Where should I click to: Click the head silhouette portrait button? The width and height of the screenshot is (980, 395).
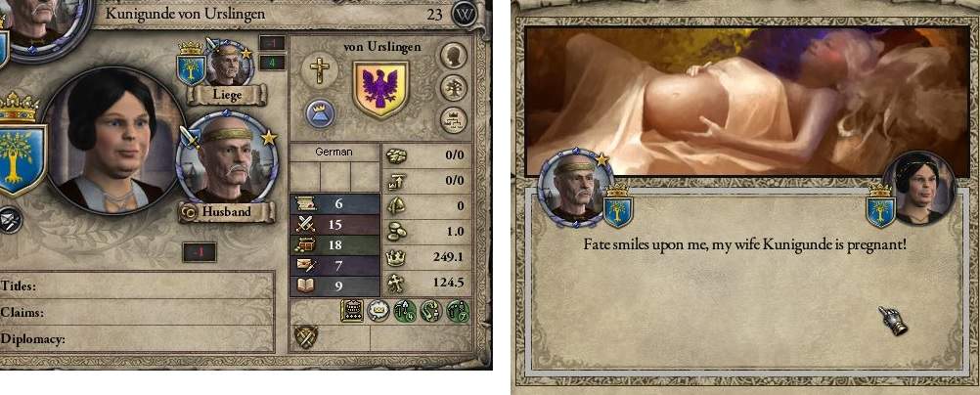click(454, 57)
